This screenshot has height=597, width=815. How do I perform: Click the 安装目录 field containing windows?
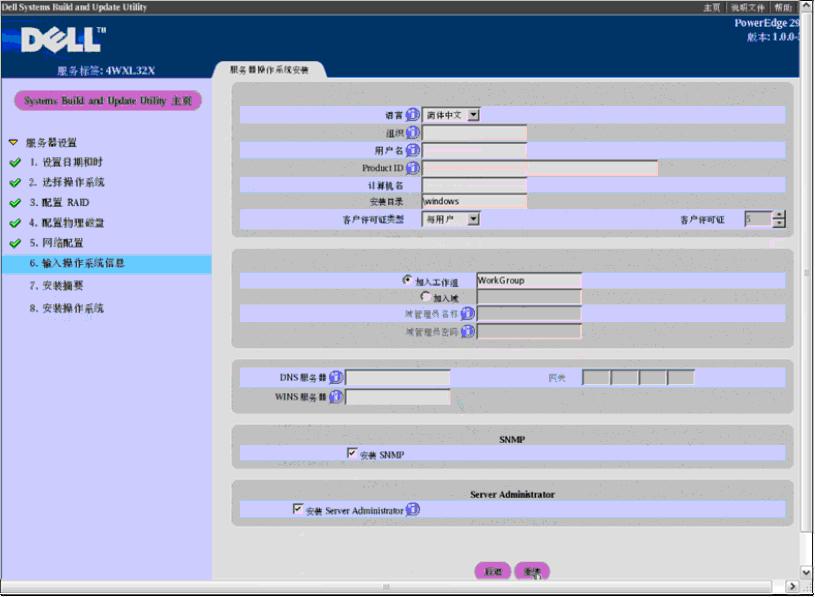(474, 201)
